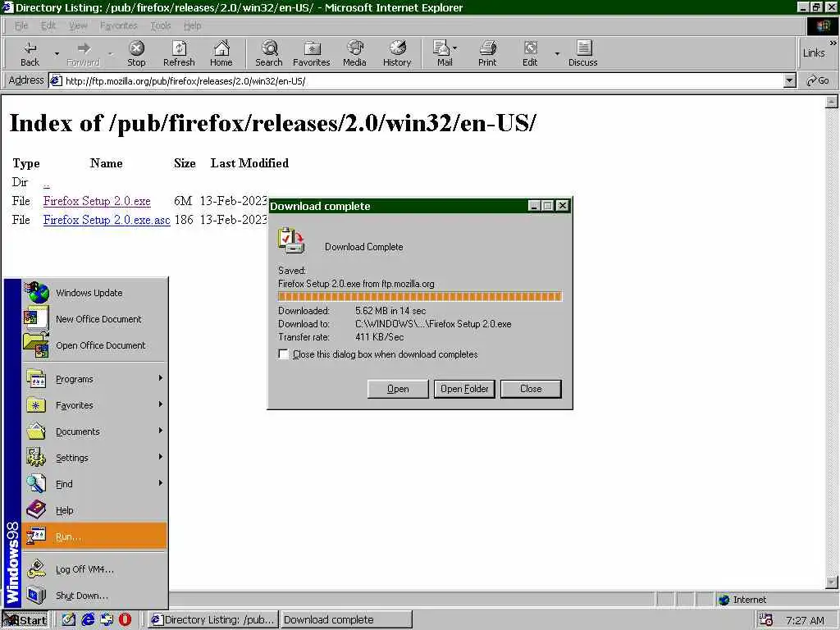The width and height of the screenshot is (840, 630).
Task: Click the Open Folder button
Action: pyautogui.click(x=464, y=389)
